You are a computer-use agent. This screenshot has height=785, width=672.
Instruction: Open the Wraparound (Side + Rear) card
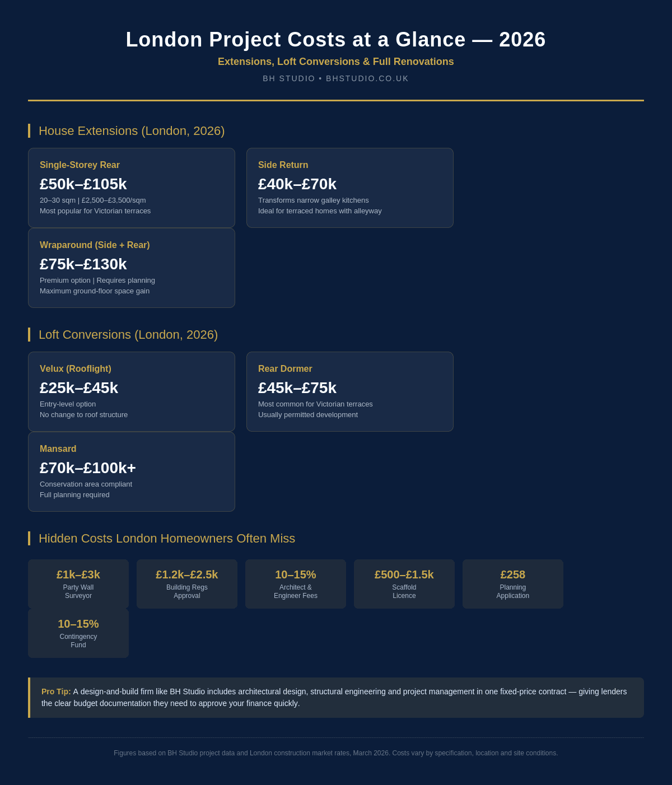tap(132, 268)
